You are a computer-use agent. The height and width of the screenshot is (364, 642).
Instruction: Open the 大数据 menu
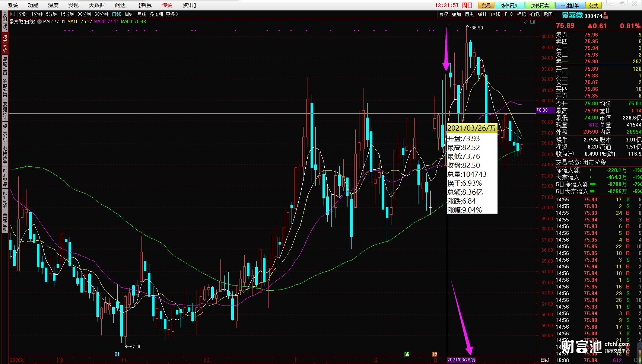[x=97, y=5]
